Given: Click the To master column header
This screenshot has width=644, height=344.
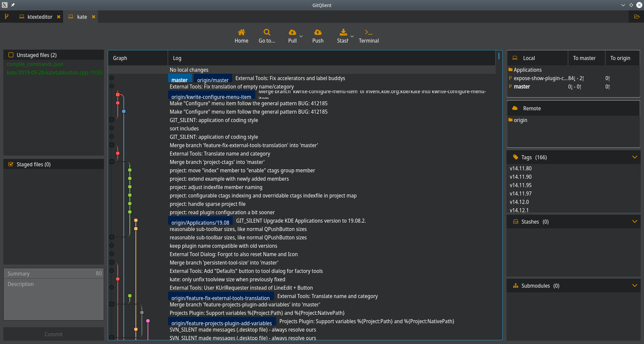Looking at the screenshot, I should 587,58.
